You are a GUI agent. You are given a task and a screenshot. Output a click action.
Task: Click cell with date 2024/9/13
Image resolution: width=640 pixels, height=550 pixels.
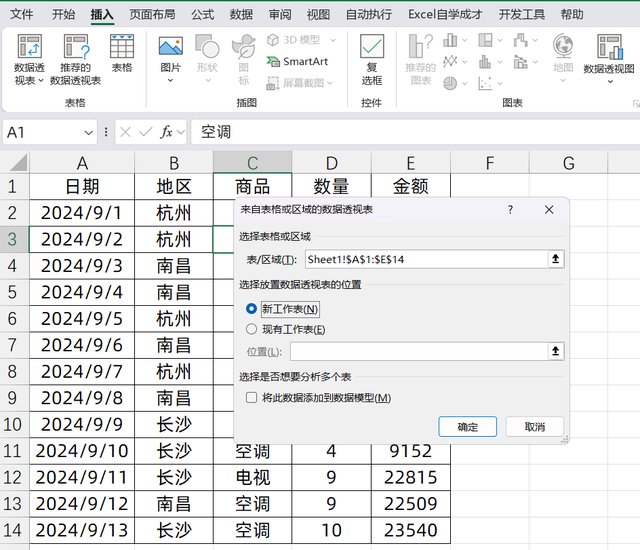tap(82, 530)
